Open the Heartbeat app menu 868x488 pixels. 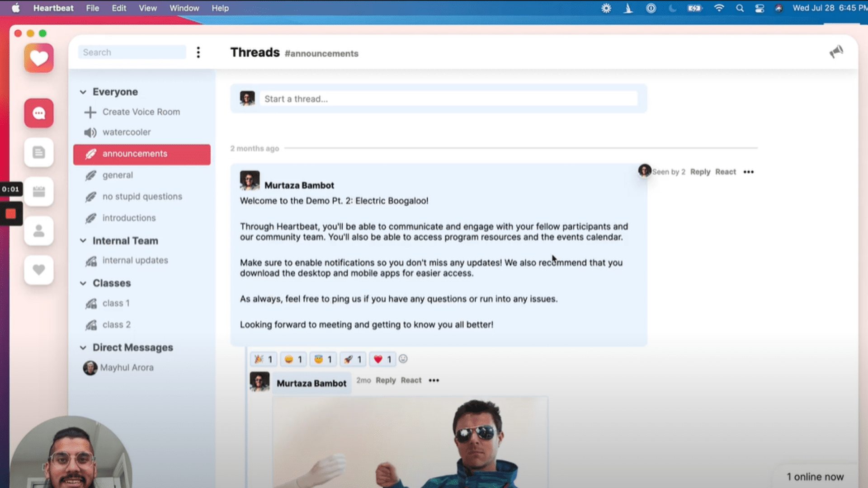point(54,8)
